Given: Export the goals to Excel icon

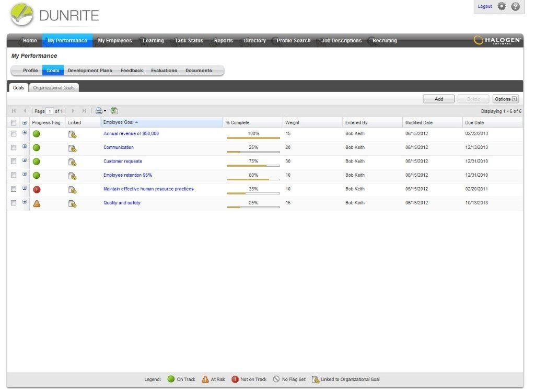Looking at the screenshot, I should pos(114,111).
